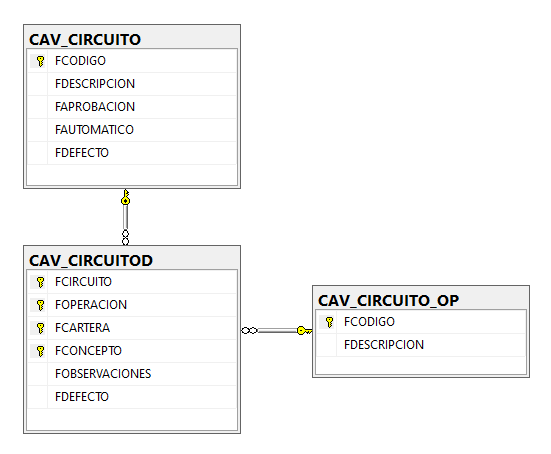Select the FDESCRIPCION column in CAV_CIRCUITO_OP
The width and height of the screenshot is (551, 454).
pos(421,345)
